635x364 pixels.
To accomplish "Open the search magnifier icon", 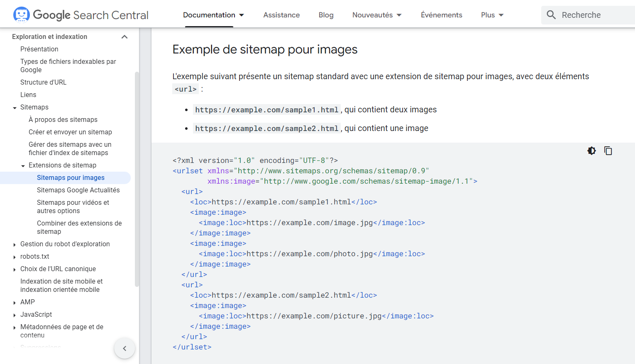I will pyautogui.click(x=551, y=15).
